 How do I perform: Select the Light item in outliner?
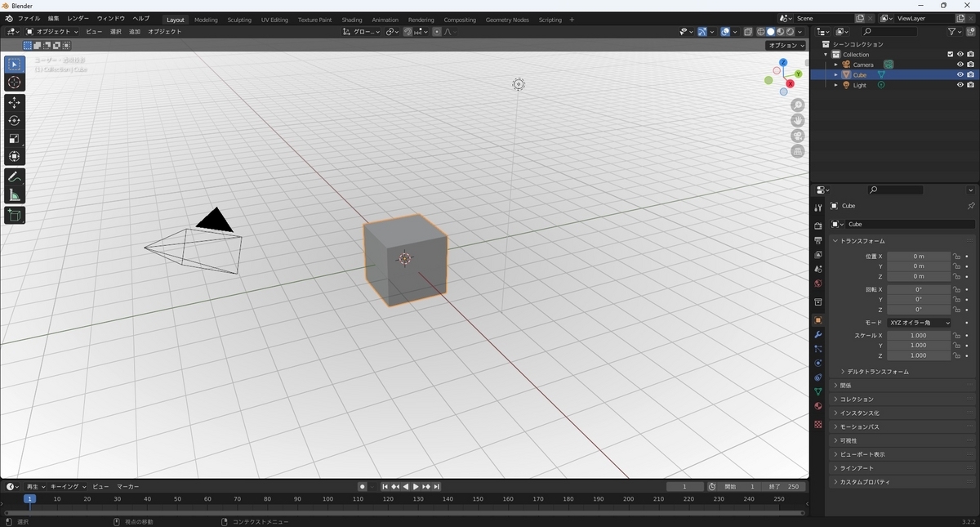860,85
